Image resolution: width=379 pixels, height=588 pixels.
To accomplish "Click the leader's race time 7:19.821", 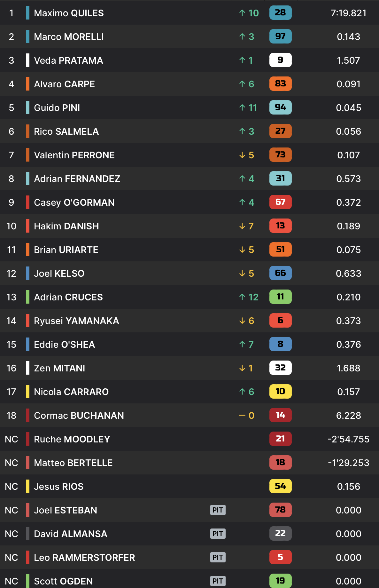I will (348, 13).
